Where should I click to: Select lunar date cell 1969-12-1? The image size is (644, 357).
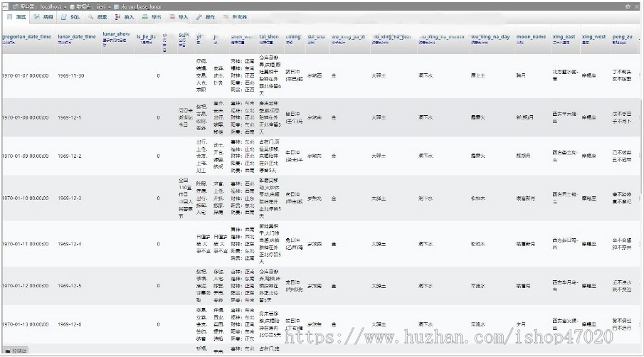point(70,118)
